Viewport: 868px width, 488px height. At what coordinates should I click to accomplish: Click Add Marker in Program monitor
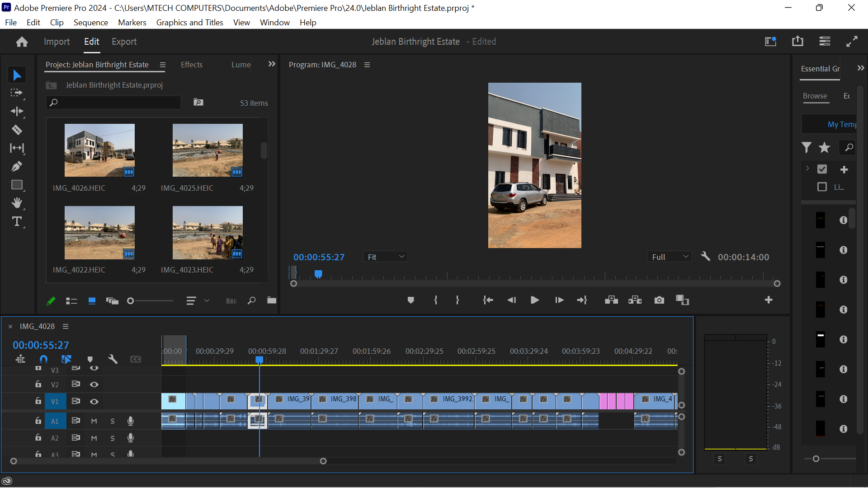(410, 300)
